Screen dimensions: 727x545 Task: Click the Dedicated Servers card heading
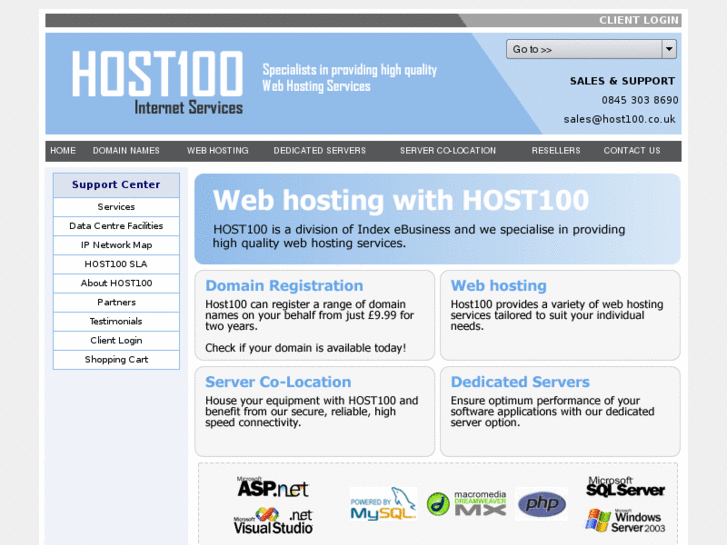pos(520,382)
